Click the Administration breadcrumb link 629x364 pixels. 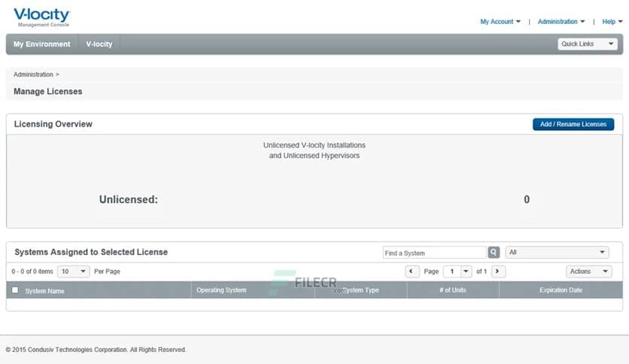33,74
